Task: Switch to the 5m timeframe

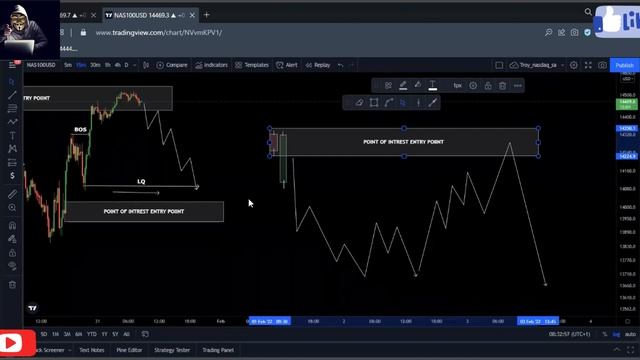Action: point(68,65)
